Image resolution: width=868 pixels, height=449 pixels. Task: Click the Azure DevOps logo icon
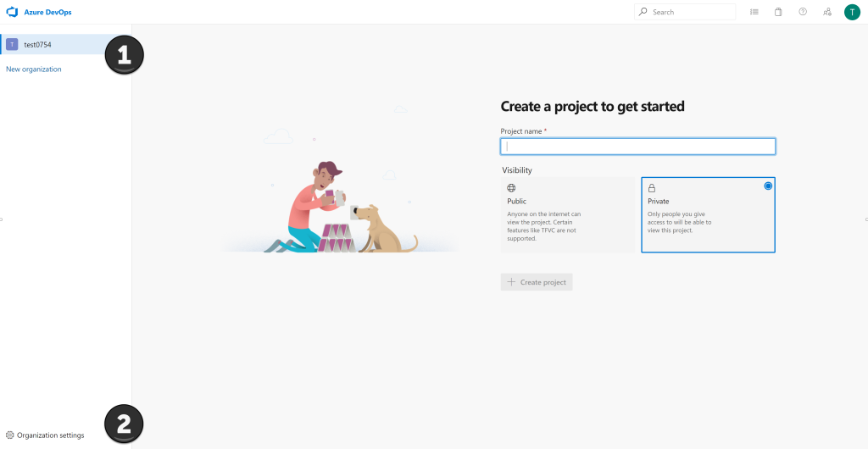click(12, 12)
